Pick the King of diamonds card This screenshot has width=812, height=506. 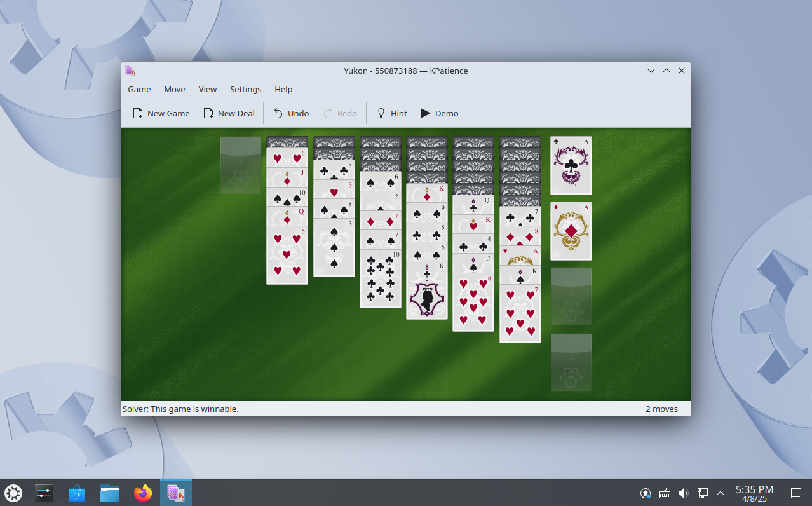[x=427, y=193]
